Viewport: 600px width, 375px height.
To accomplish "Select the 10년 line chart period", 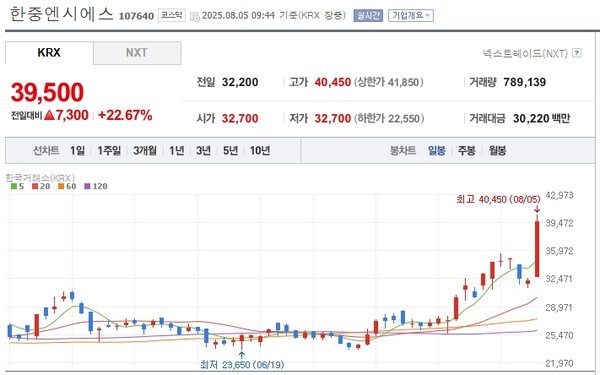I will (x=260, y=150).
